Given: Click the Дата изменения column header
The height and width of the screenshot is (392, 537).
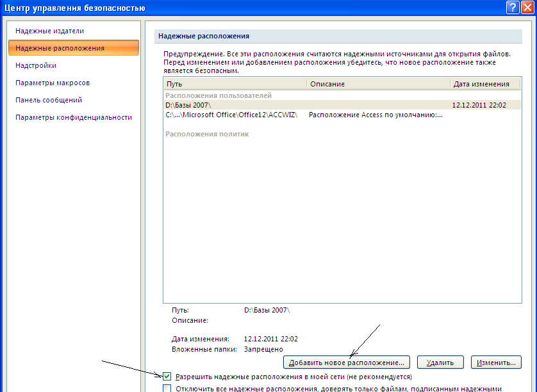Looking at the screenshot, I should (485, 84).
